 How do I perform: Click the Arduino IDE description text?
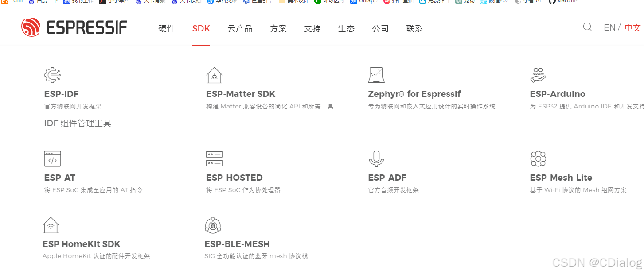(x=587, y=106)
